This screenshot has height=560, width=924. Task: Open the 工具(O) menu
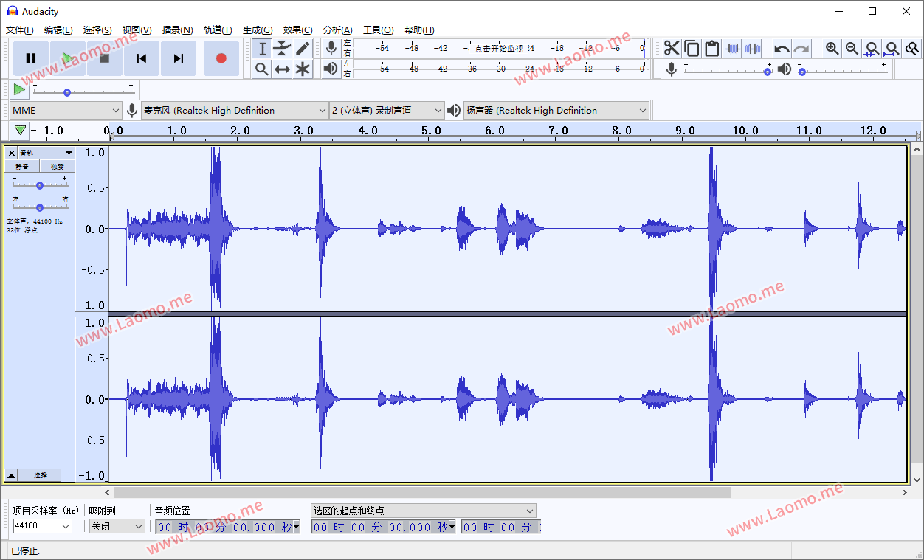coord(378,30)
